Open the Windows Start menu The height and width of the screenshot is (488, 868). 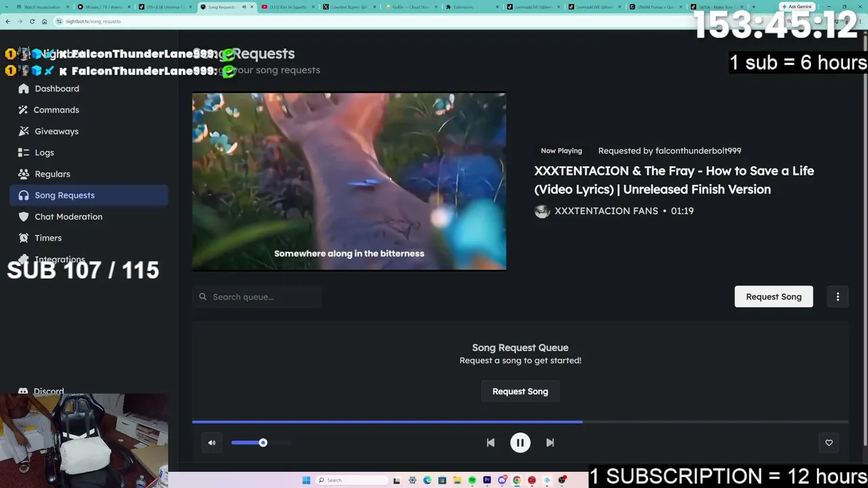coord(307,481)
